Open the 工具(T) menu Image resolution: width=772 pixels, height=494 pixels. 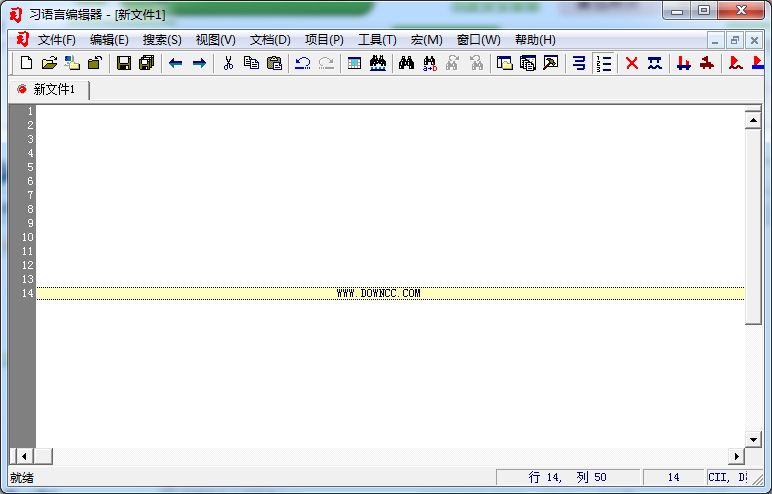click(x=377, y=40)
